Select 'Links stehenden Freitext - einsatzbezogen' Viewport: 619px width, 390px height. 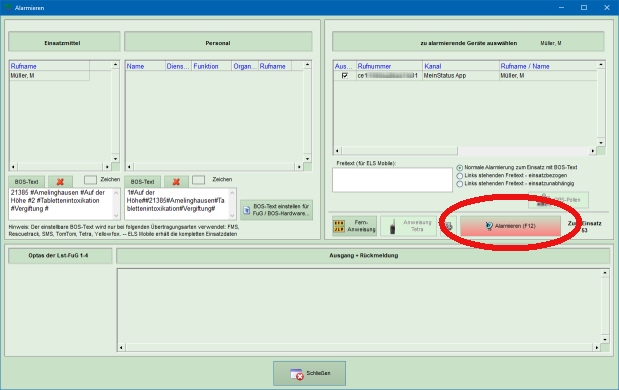460,176
